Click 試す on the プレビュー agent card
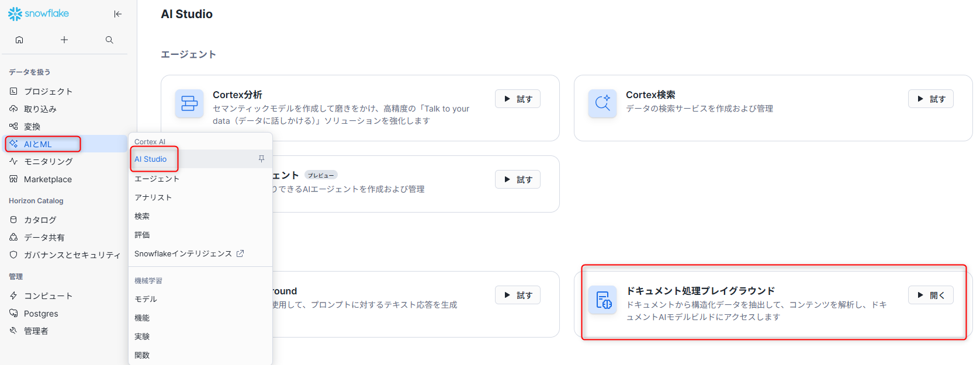Viewport: 980px width, 365px height. (518, 179)
